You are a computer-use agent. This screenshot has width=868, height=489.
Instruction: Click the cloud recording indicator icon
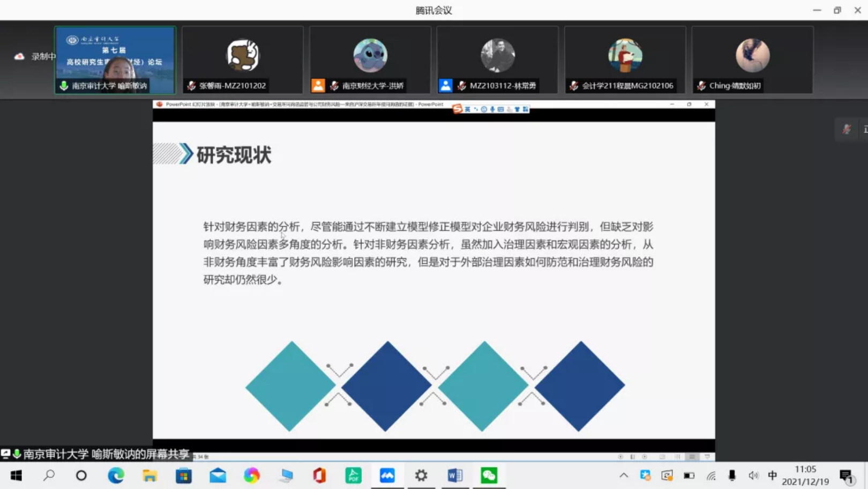pyautogui.click(x=19, y=56)
